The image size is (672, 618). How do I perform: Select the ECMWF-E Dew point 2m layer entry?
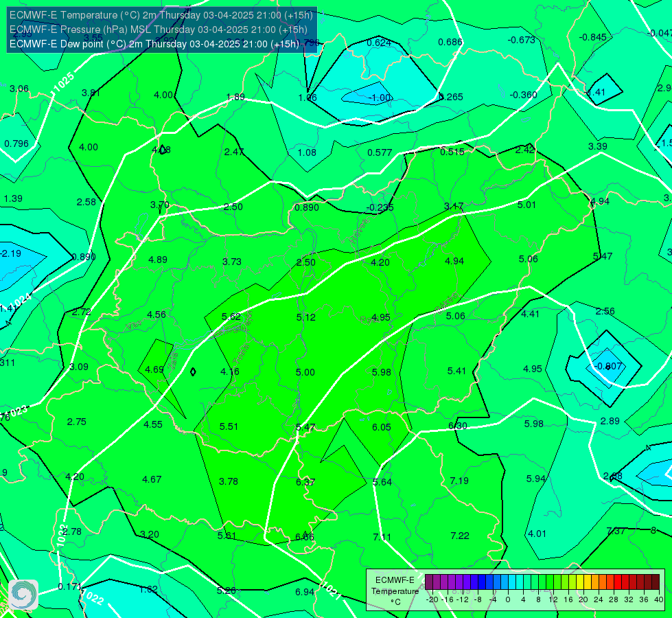click(154, 44)
